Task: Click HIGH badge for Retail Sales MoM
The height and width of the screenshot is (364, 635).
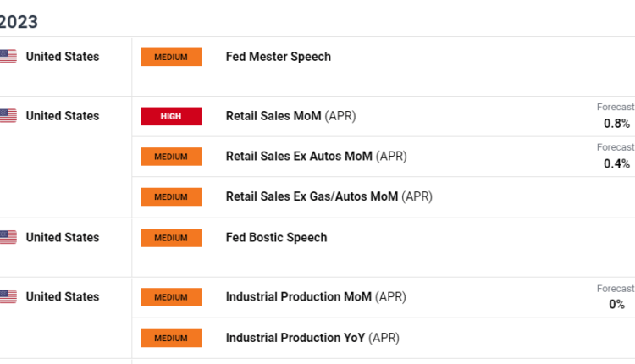Action: [x=171, y=116]
